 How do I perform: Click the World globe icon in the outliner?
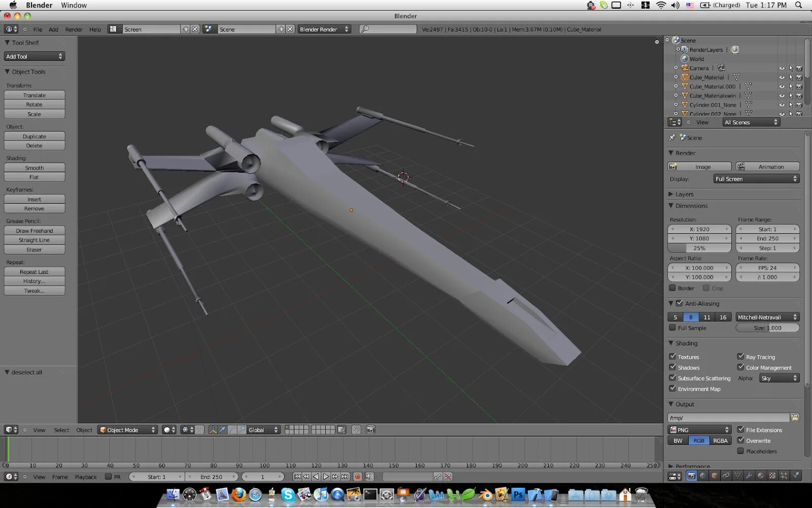point(685,59)
